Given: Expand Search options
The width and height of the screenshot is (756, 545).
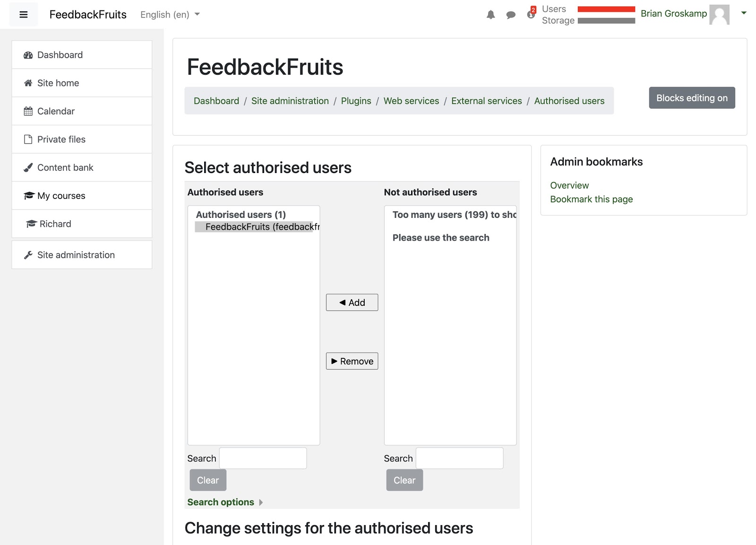Looking at the screenshot, I should point(225,502).
